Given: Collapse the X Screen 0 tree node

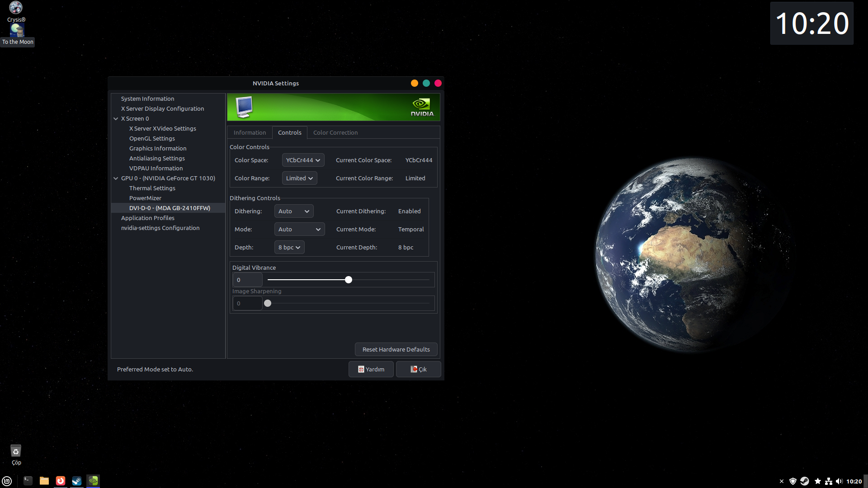Looking at the screenshot, I should tap(116, 119).
